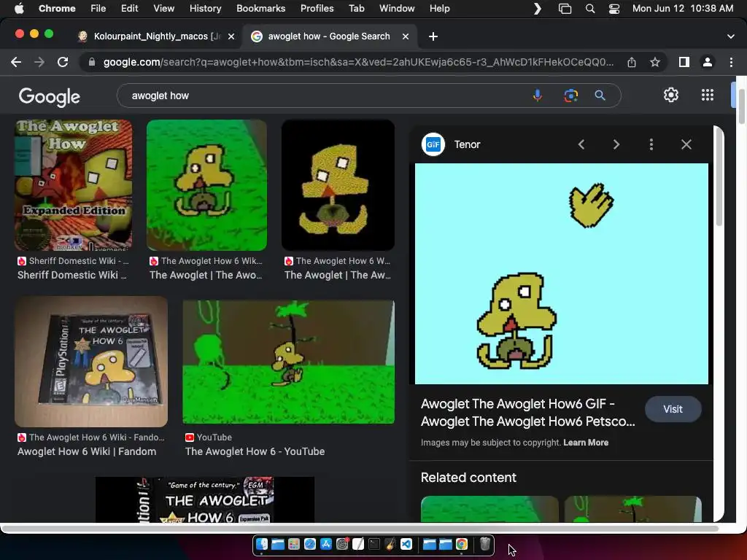
Task: Open the Awoglet on black background thumbnail
Action: [x=338, y=185]
